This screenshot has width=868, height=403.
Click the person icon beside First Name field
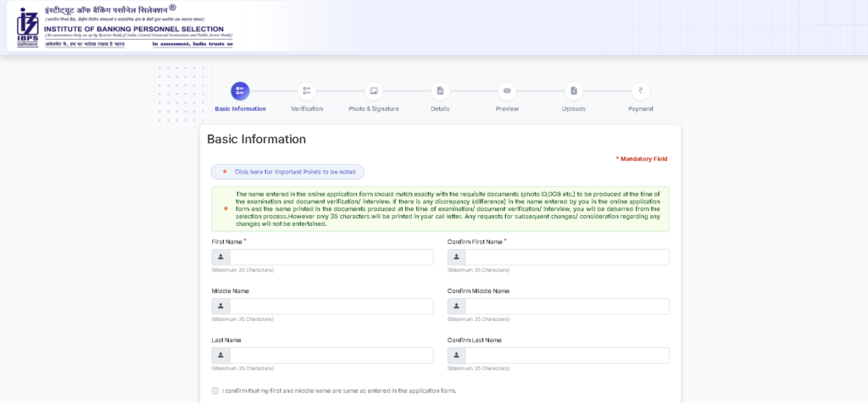(x=221, y=257)
